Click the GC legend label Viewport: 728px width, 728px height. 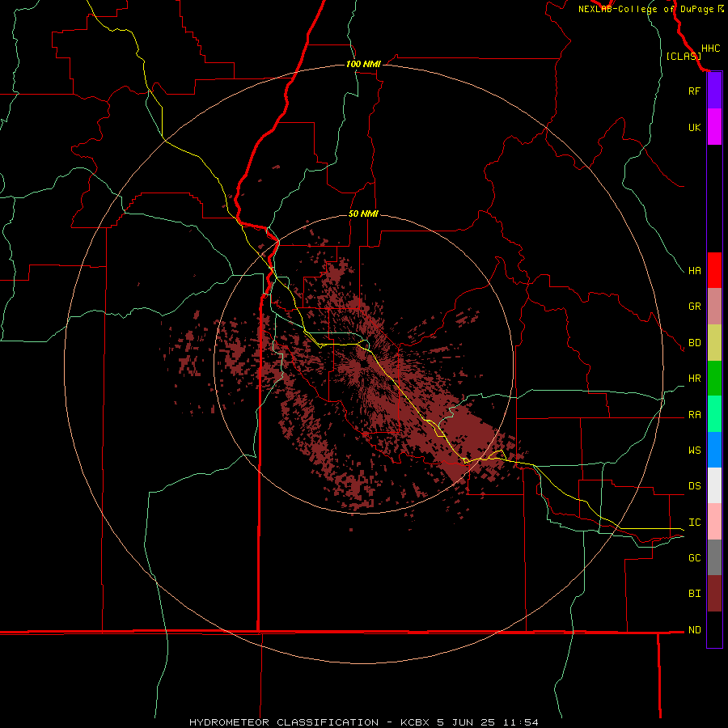coord(694,558)
